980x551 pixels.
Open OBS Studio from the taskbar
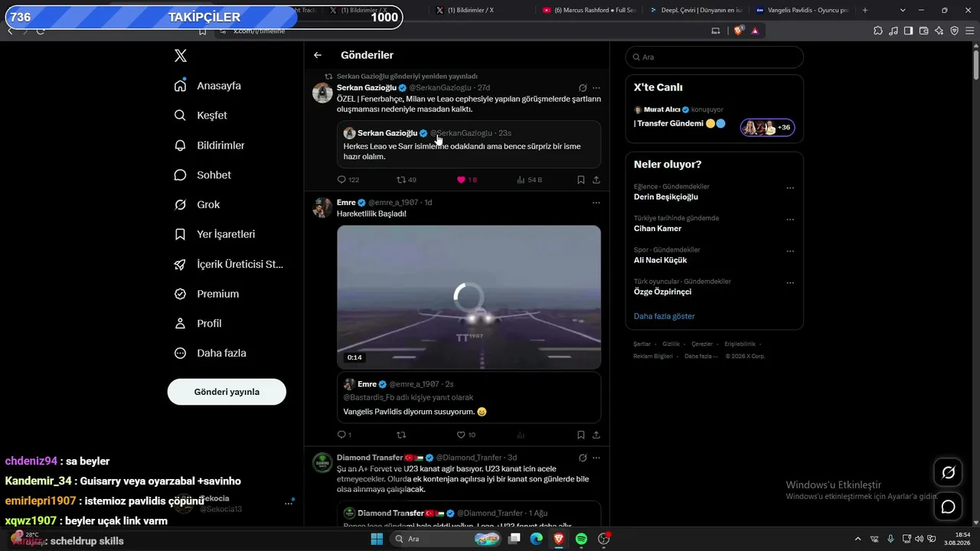(x=603, y=539)
